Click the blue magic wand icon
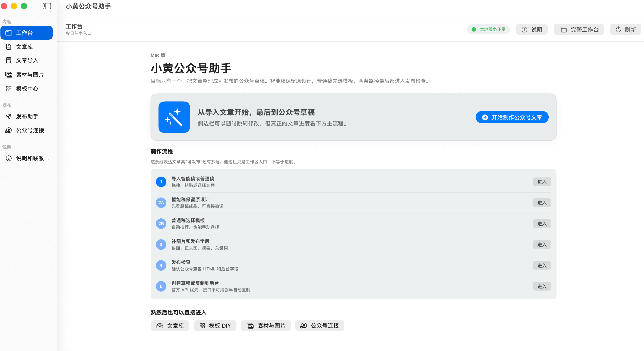Viewport: 644px width, 351px height. coord(174,117)
